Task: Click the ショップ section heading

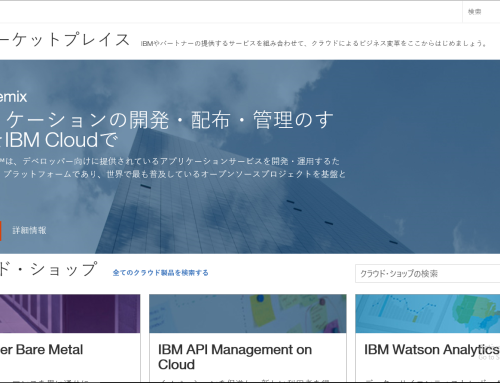Action: point(49,269)
